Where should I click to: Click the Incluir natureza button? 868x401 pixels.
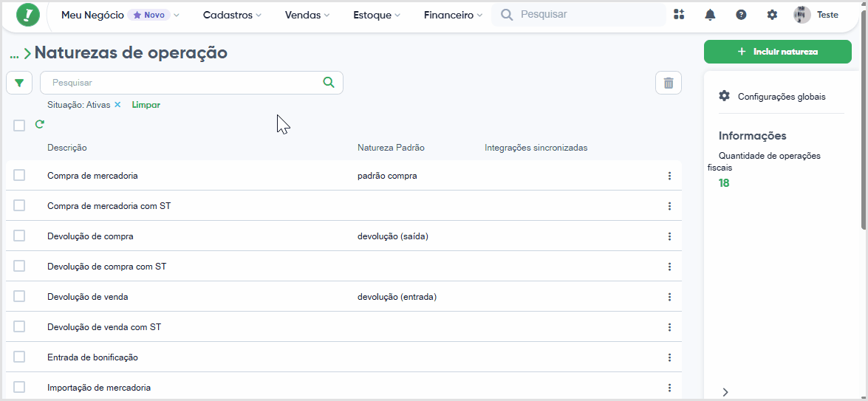(x=778, y=52)
